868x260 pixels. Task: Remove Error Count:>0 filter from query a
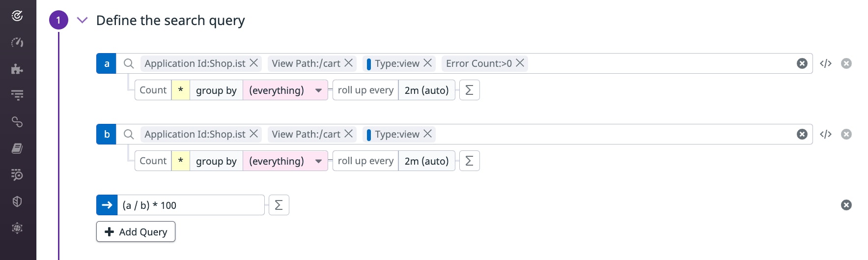point(520,63)
